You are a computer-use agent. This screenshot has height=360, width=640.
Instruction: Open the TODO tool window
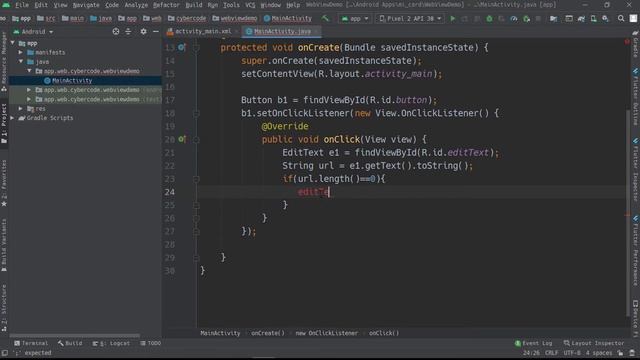tap(151, 343)
